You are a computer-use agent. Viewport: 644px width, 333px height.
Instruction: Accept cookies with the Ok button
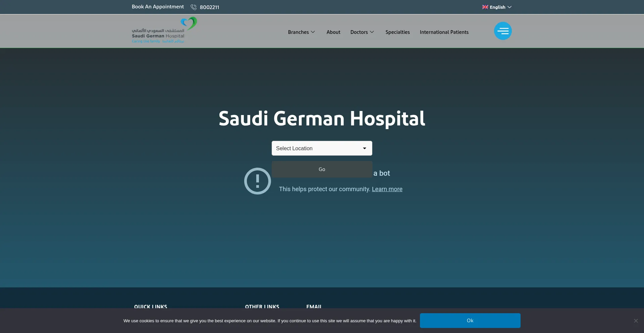(x=470, y=321)
